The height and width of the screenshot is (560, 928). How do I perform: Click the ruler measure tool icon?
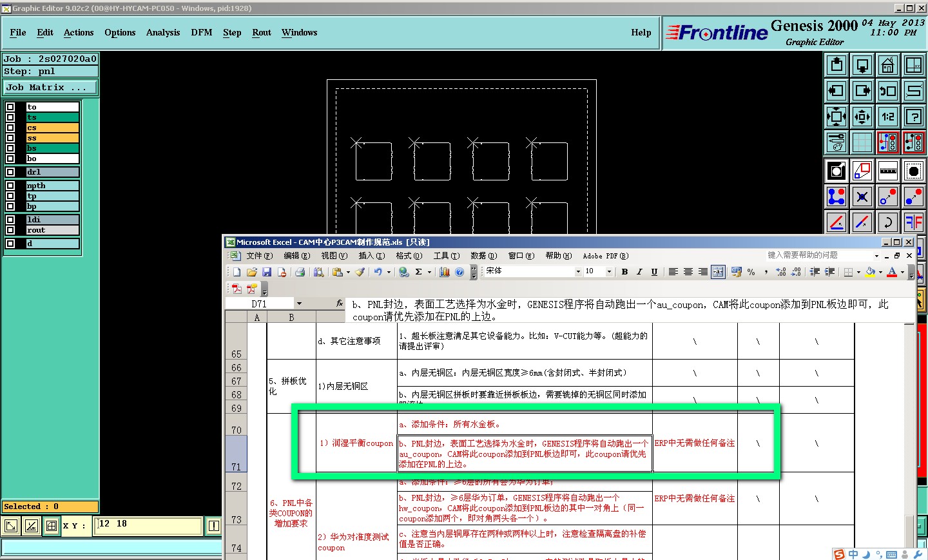888,171
